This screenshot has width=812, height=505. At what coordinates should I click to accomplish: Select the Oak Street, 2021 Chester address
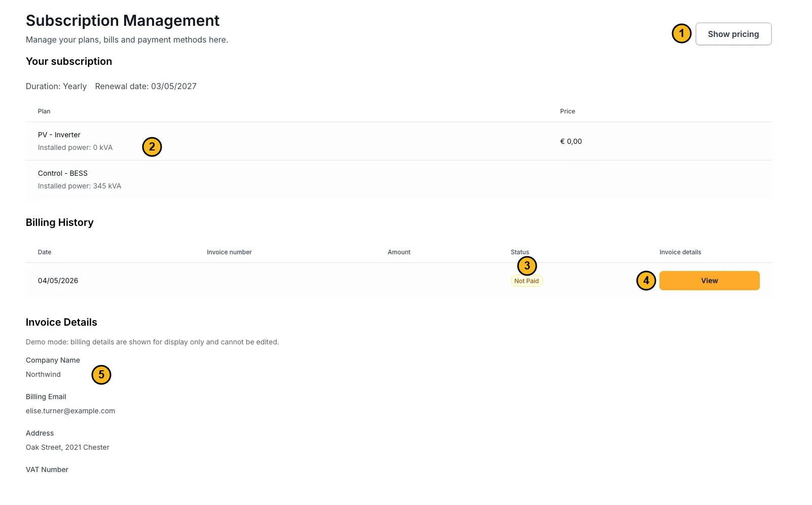(x=67, y=447)
